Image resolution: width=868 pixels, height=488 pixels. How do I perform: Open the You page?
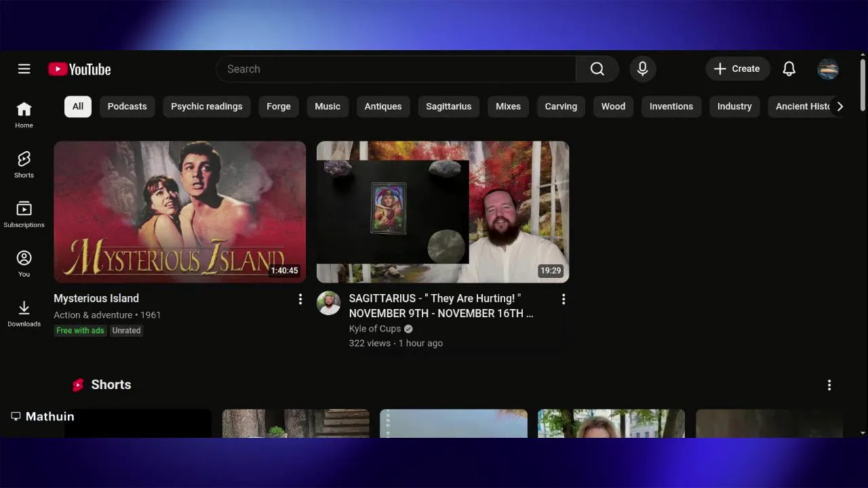click(24, 264)
